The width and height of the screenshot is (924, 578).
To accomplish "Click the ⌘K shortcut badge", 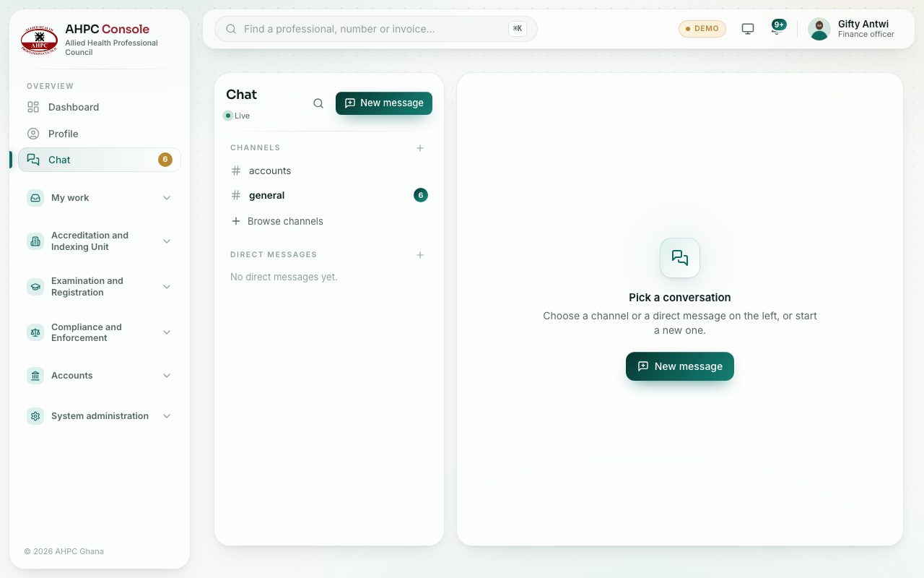I will [517, 29].
